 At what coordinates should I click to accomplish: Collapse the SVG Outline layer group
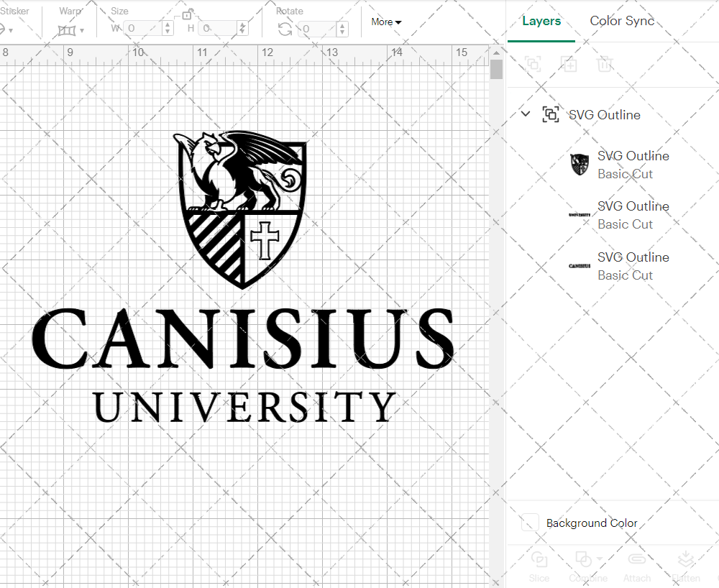pyautogui.click(x=525, y=114)
